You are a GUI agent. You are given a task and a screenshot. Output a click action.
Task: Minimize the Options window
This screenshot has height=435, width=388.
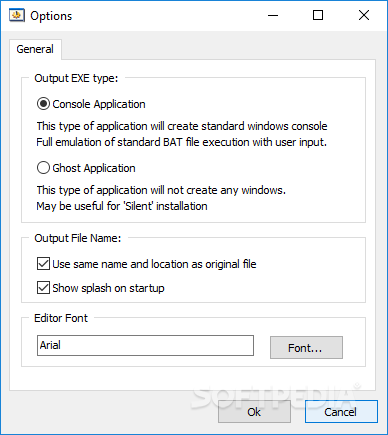pos(273,15)
